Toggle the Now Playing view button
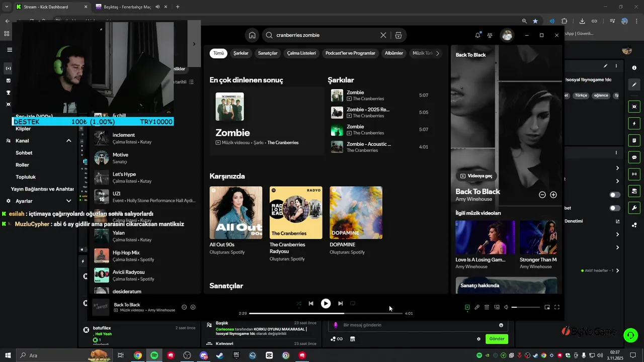Screen dimensions: 644x362 point(467,307)
